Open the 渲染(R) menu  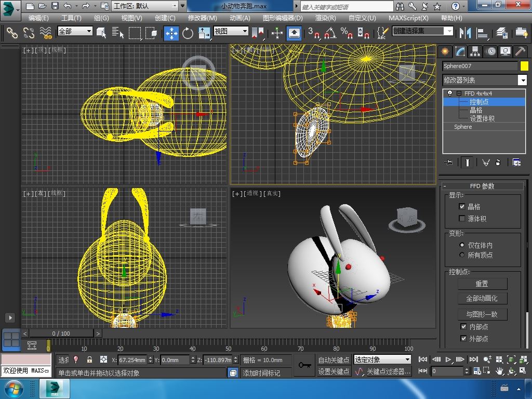click(x=325, y=18)
